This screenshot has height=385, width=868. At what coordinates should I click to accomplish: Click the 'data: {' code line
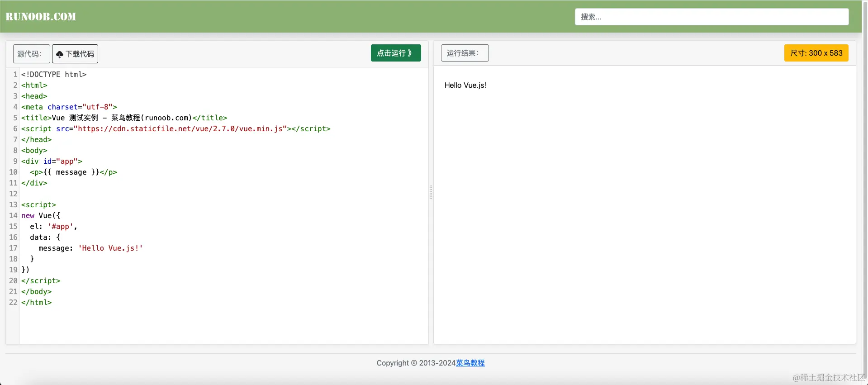click(x=45, y=237)
